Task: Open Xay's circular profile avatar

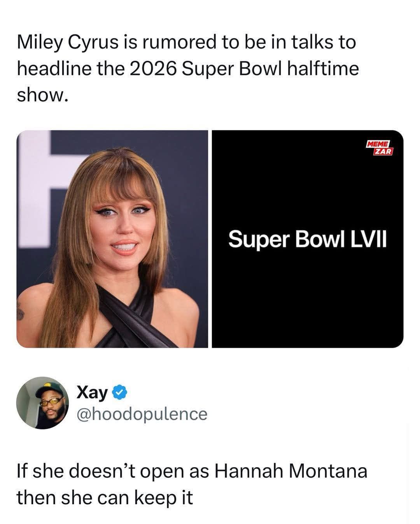Action: (x=42, y=403)
